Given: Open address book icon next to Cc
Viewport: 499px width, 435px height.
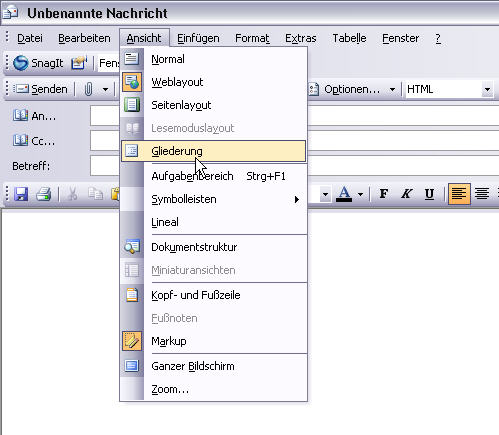Looking at the screenshot, I should point(20,140).
